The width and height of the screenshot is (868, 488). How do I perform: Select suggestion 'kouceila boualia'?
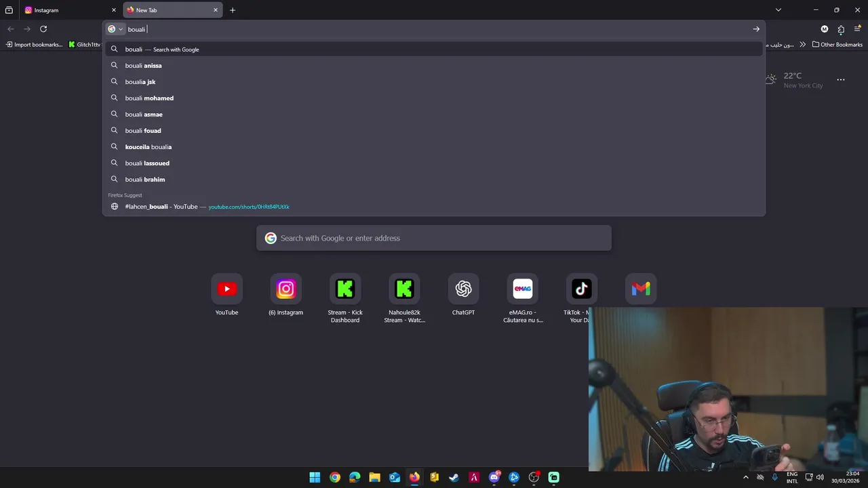(434, 147)
